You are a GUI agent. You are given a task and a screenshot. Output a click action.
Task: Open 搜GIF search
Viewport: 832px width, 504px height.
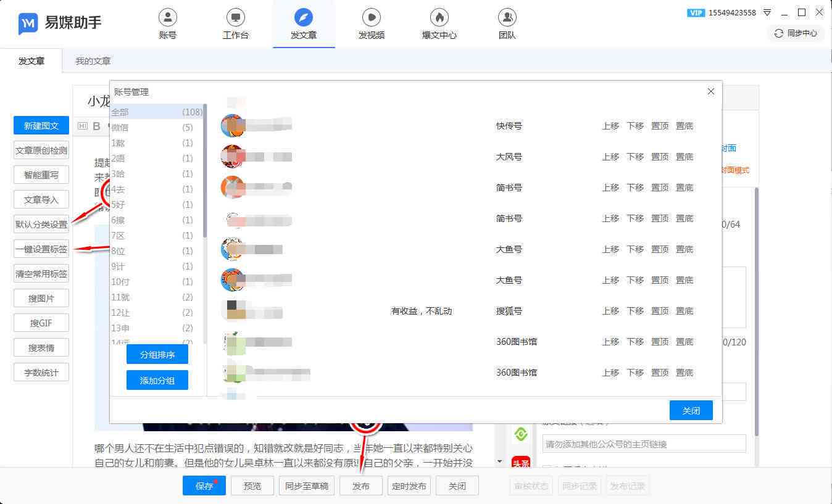pos(41,323)
